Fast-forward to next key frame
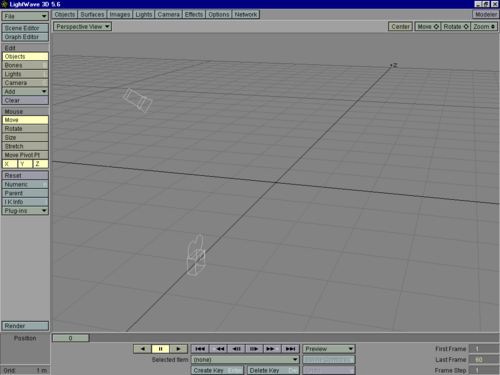This screenshot has height=375, width=500. point(272,349)
